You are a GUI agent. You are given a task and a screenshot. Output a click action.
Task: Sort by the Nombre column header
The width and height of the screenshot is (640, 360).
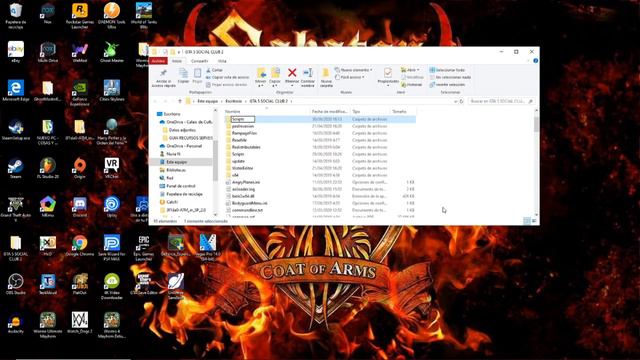click(233, 111)
